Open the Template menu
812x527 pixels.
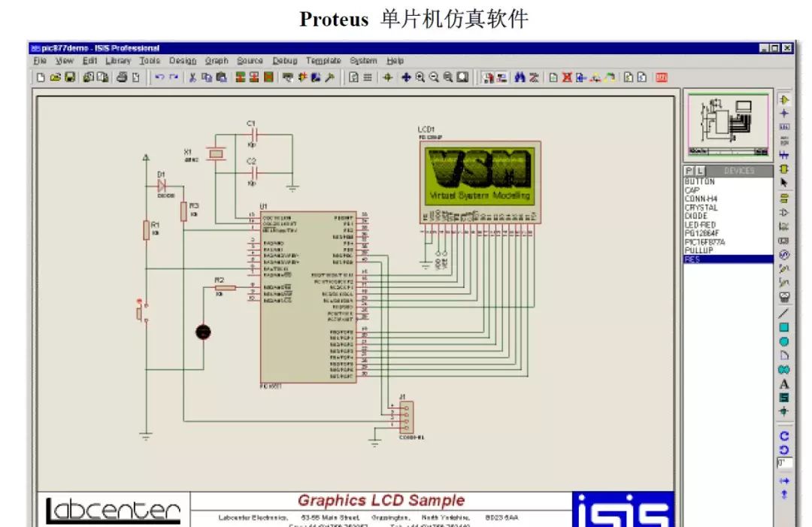click(323, 61)
